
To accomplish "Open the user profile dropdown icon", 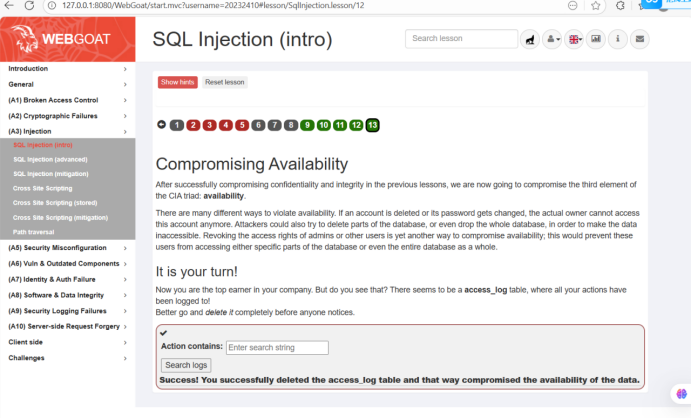I will [552, 39].
